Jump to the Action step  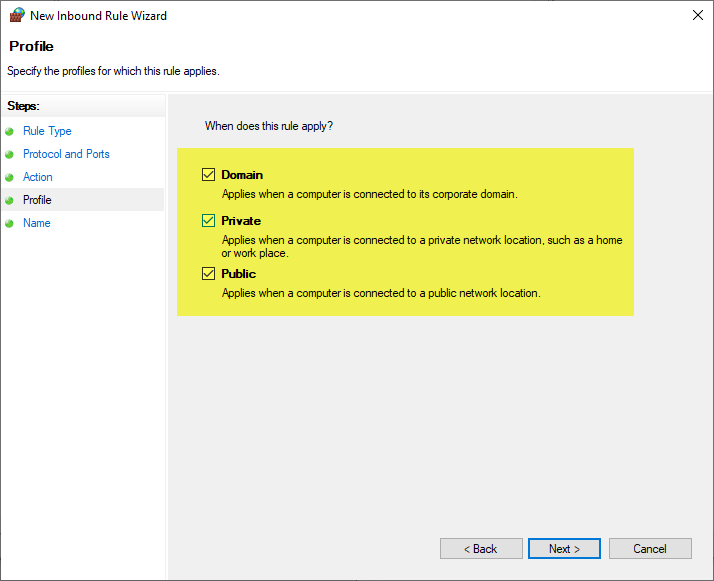[38, 177]
